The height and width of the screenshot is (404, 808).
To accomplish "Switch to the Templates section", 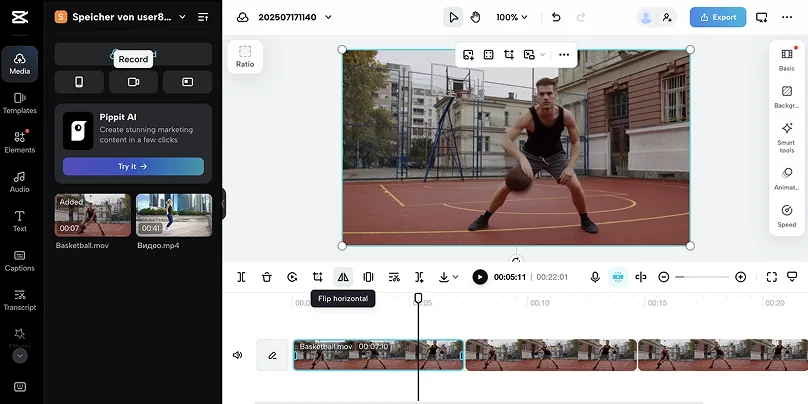I will coord(20,104).
